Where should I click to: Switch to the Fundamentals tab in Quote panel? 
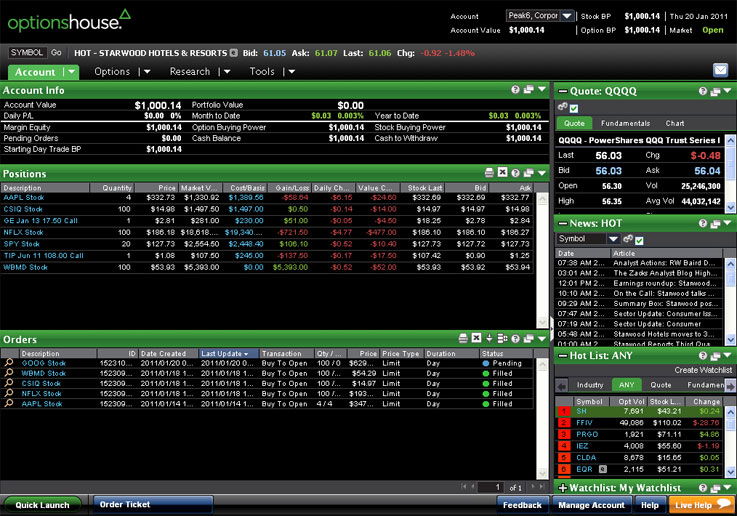625,124
